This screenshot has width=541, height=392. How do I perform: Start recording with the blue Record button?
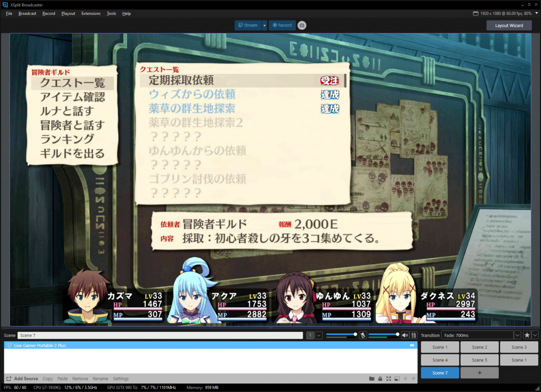pos(282,25)
